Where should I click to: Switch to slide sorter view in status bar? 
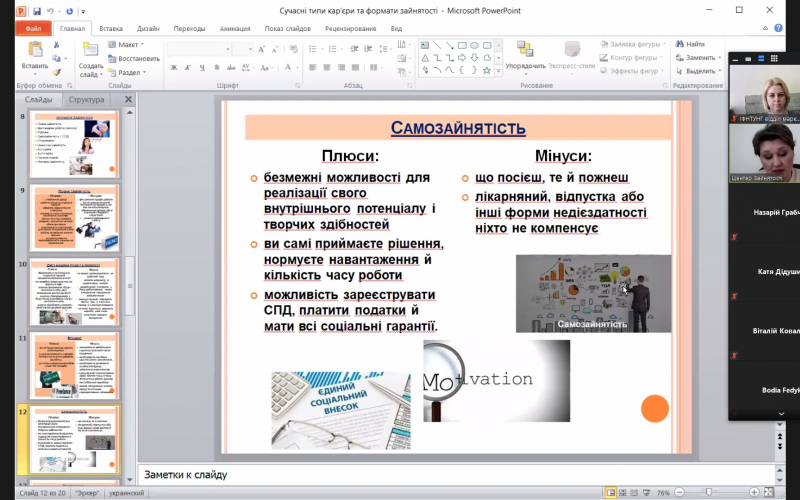click(x=623, y=493)
